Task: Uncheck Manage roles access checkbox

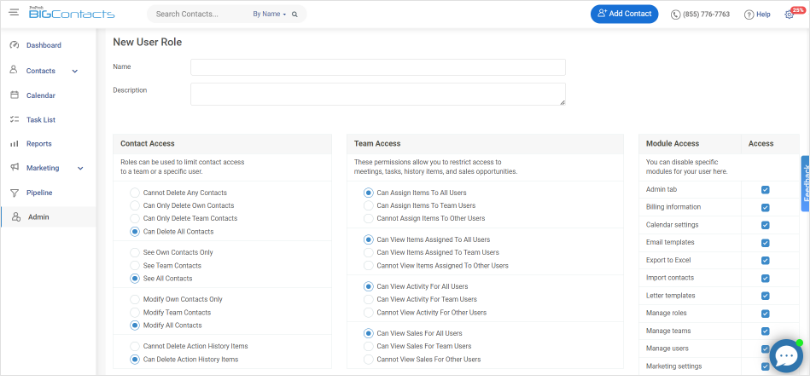Action: click(765, 314)
